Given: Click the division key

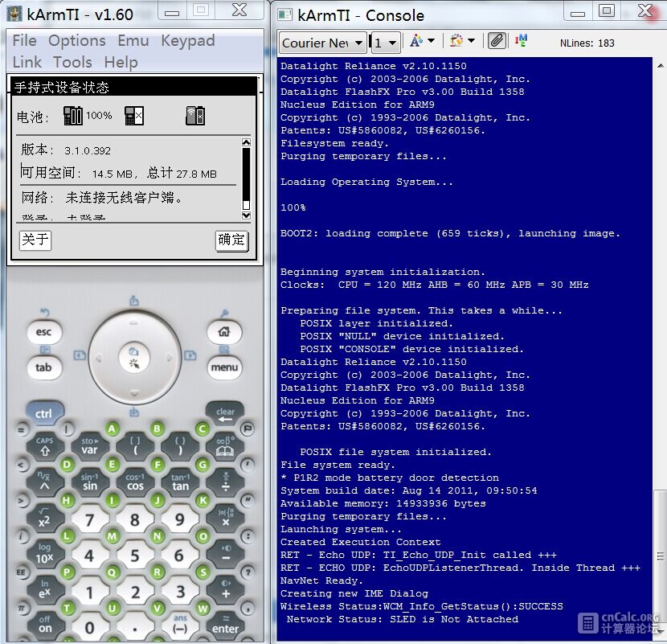Looking at the screenshot, I should coord(226,482).
